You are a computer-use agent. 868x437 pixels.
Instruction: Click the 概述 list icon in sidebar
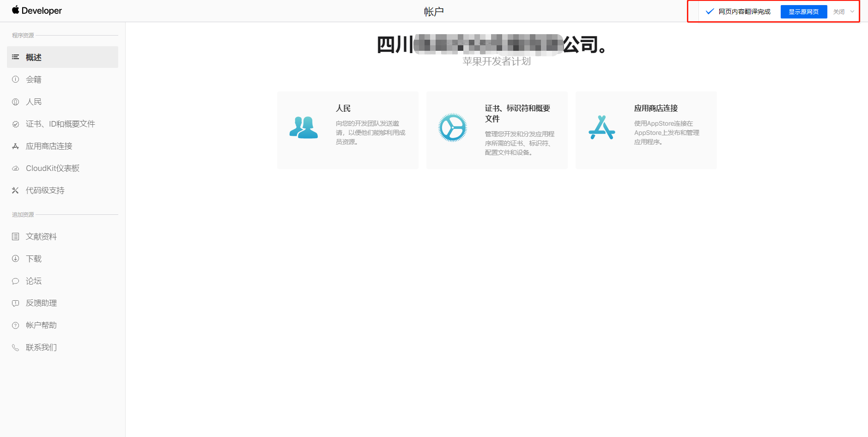point(15,57)
